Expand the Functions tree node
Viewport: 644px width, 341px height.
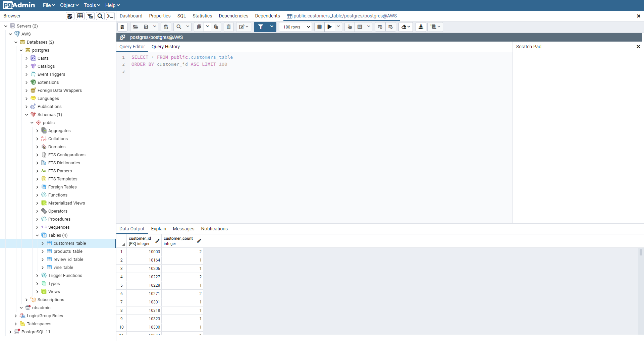point(37,195)
